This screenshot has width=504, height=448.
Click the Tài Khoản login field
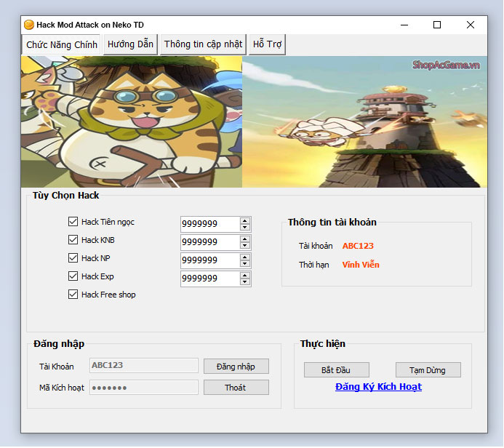pos(144,365)
